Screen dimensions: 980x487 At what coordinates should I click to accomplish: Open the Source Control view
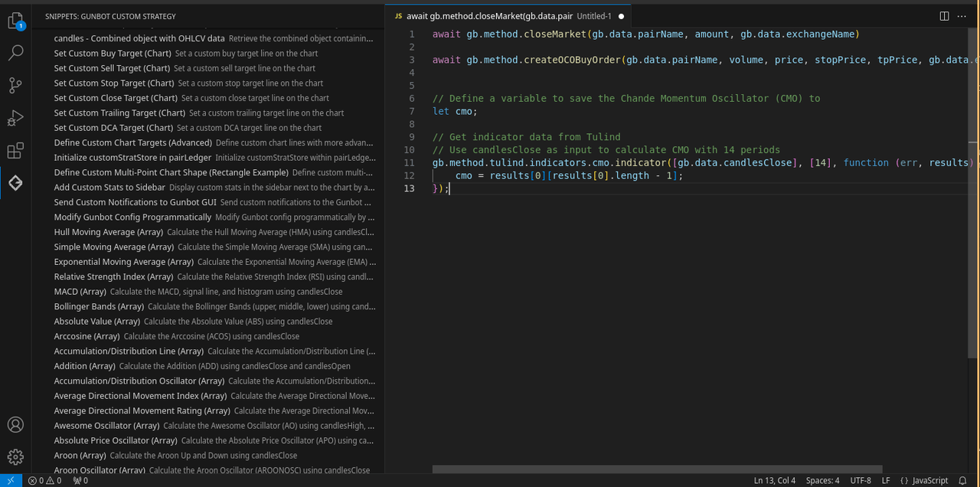click(x=15, y=85)
